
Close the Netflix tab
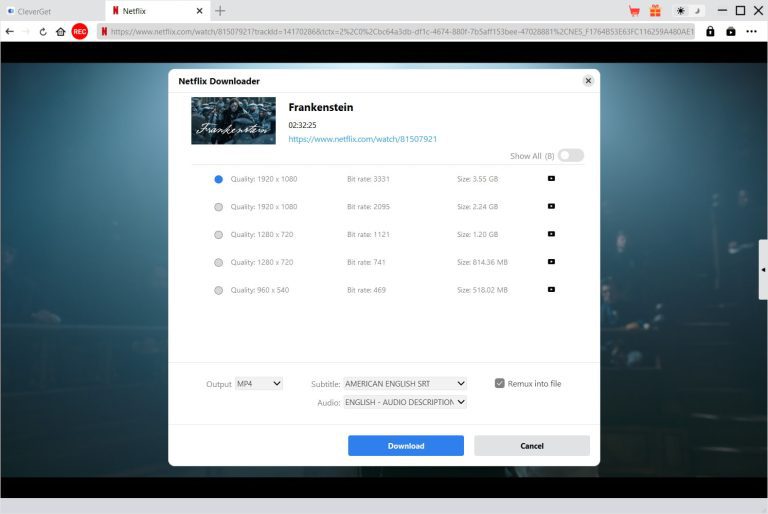point(199,11)
